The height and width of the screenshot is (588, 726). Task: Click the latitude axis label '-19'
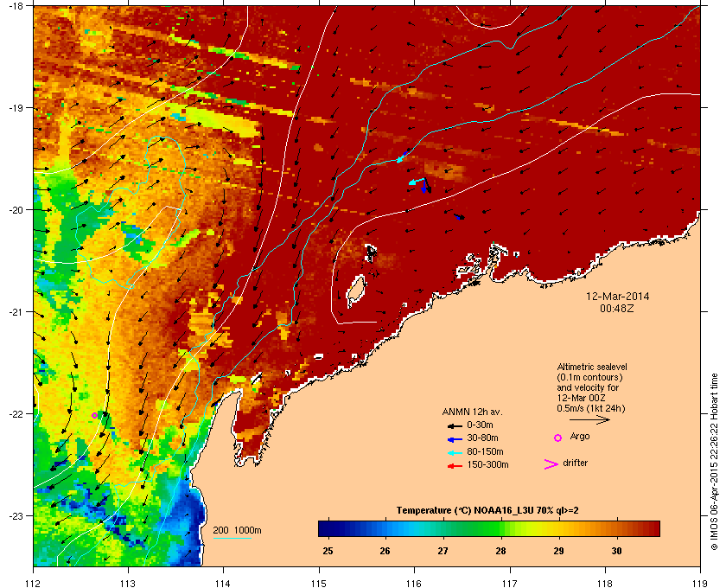point(15,107)
